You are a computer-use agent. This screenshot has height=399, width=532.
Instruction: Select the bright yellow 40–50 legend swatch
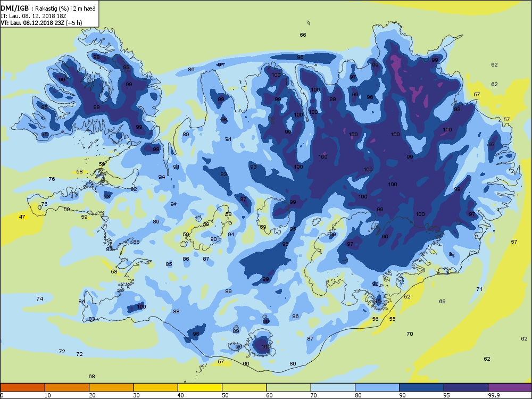coord(200,387)
